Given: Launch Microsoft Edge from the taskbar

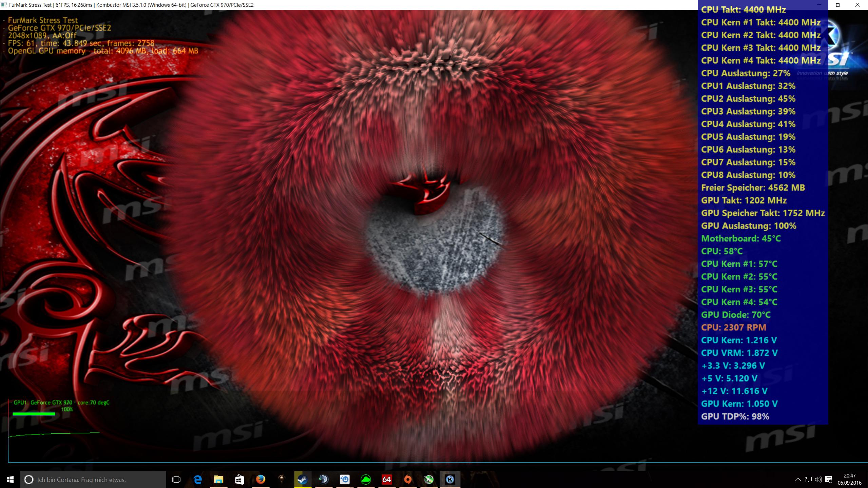Looking at the screenshot, I should (x=197, y=479).
